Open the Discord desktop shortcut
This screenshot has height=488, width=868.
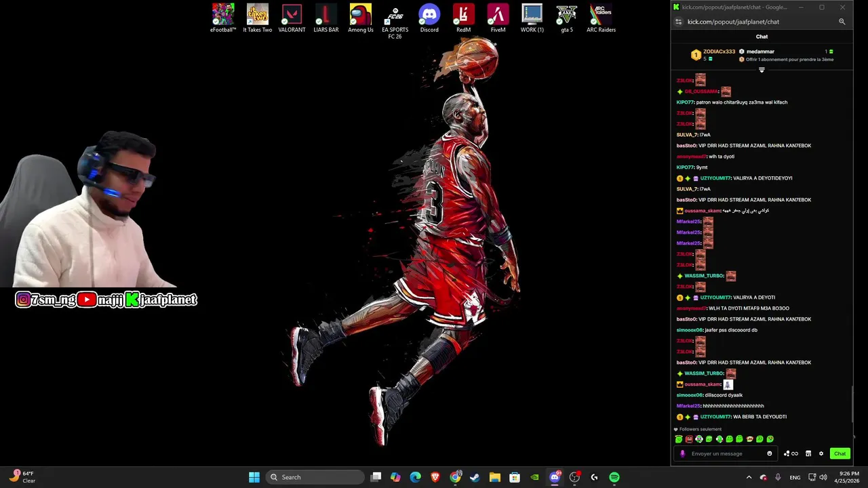[x=429, y=18]
